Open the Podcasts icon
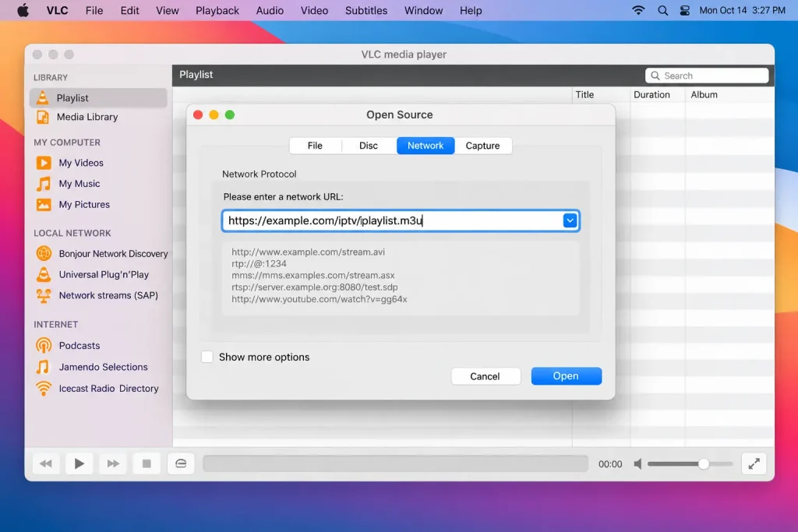Screen dimensions: 798x532 (44, 345)
